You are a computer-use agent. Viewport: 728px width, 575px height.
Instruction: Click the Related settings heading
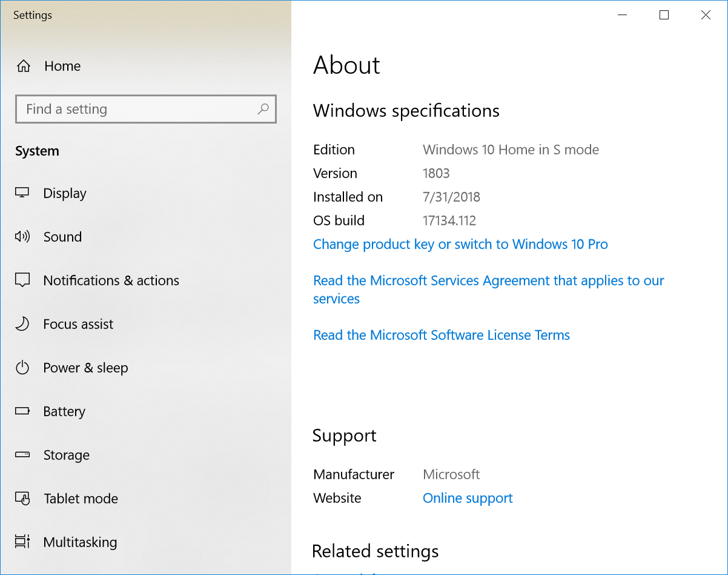pos(376,551)
